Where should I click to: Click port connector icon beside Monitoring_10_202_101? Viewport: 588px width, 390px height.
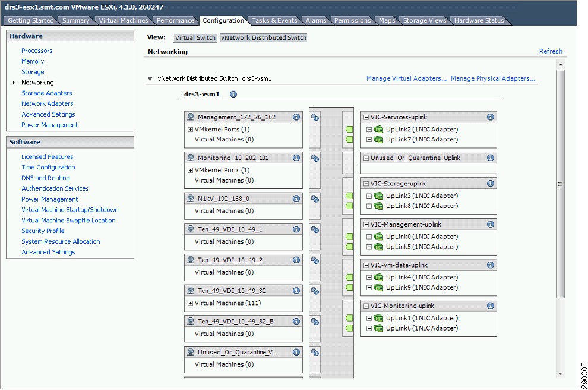point(315,158)
